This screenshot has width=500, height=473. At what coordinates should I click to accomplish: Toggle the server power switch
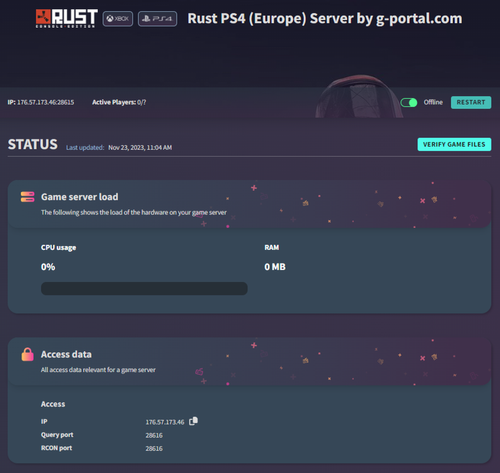(409, 102)
